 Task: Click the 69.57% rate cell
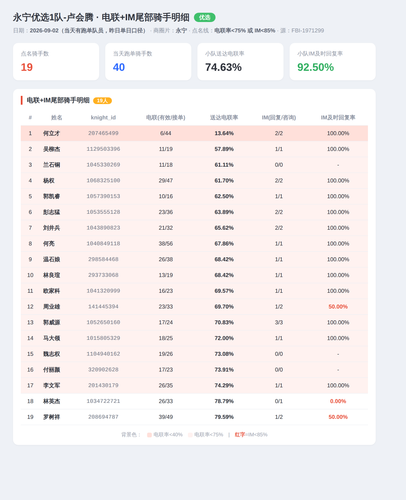tap(224, 291)
